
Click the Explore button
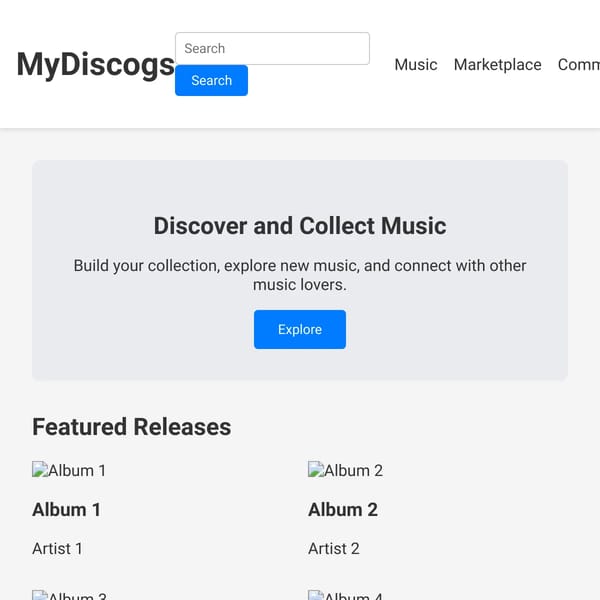(300, 329)
